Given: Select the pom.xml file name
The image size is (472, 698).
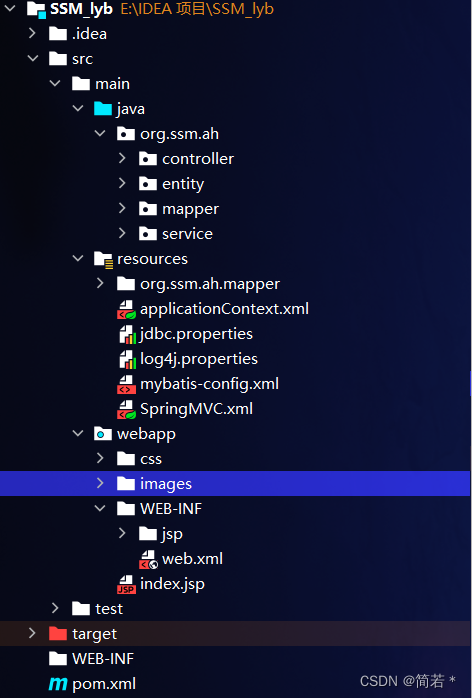Looking at the screenshot, I should [104, 684].
